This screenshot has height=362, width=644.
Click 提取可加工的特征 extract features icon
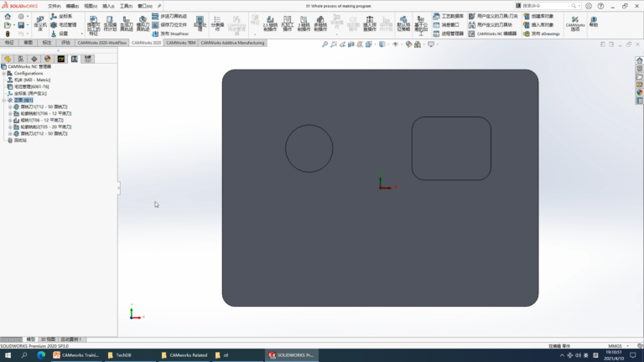click(x=93, y=25)
